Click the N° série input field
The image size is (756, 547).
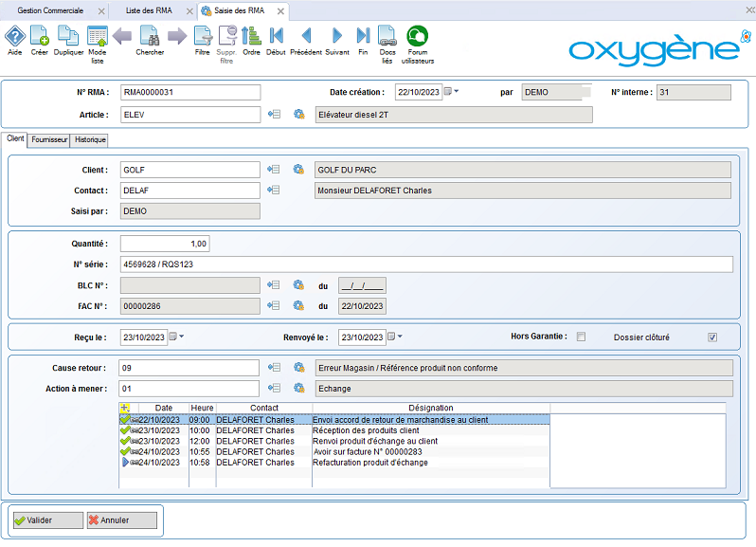[426, 264]
